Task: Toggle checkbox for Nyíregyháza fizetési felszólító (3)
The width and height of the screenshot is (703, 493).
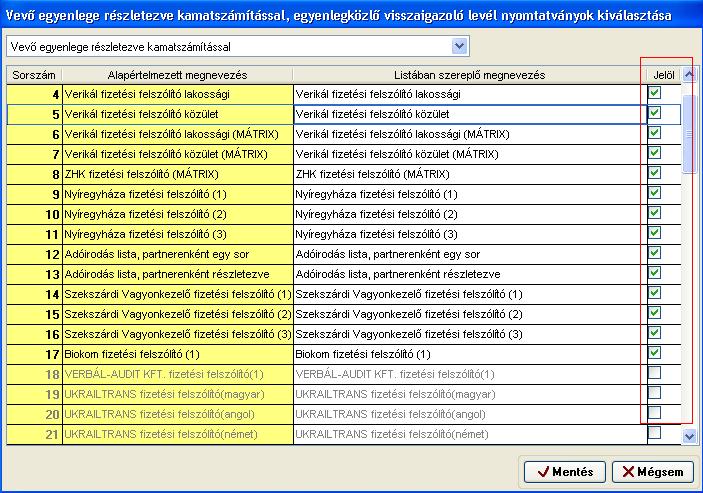Action: coord(655,233)
